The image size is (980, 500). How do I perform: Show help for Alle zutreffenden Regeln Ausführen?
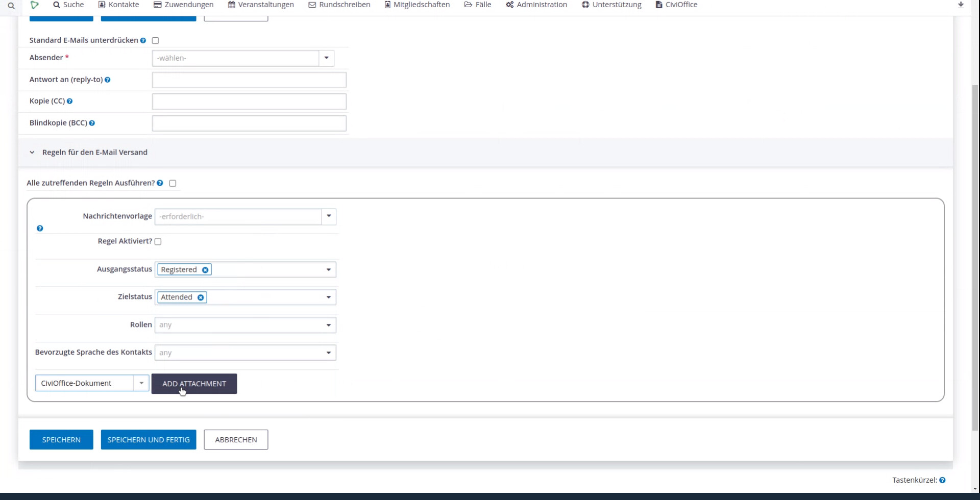[160, 183]
